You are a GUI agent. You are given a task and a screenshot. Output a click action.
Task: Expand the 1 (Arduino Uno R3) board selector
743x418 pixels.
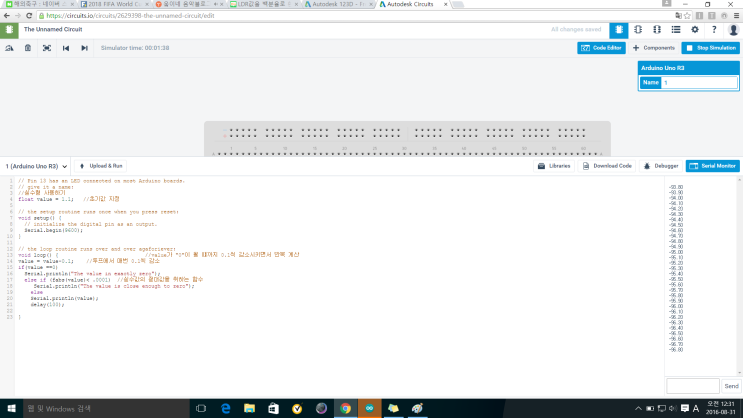[x=36, y=166]
